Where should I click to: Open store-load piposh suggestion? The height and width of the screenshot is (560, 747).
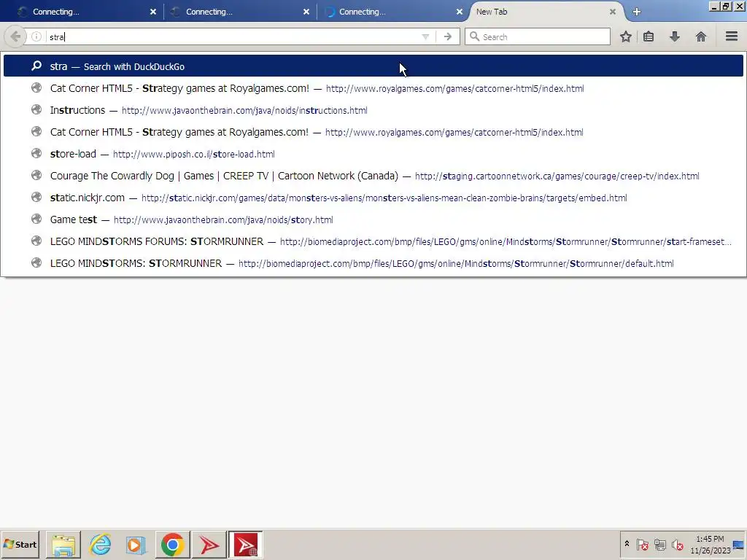coord(373,154)
